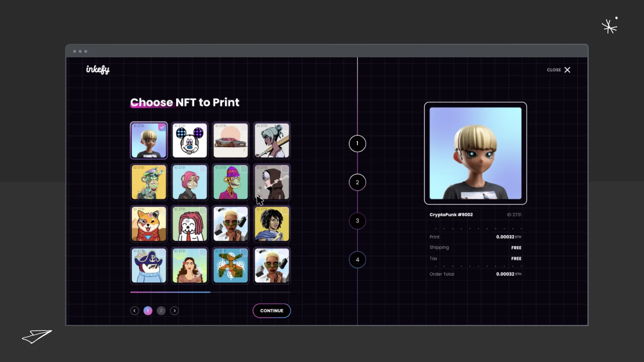Click the inkefy logo
Image resolution: width=644 pixels, height=362 pixels.
click(x=98, y=69)
